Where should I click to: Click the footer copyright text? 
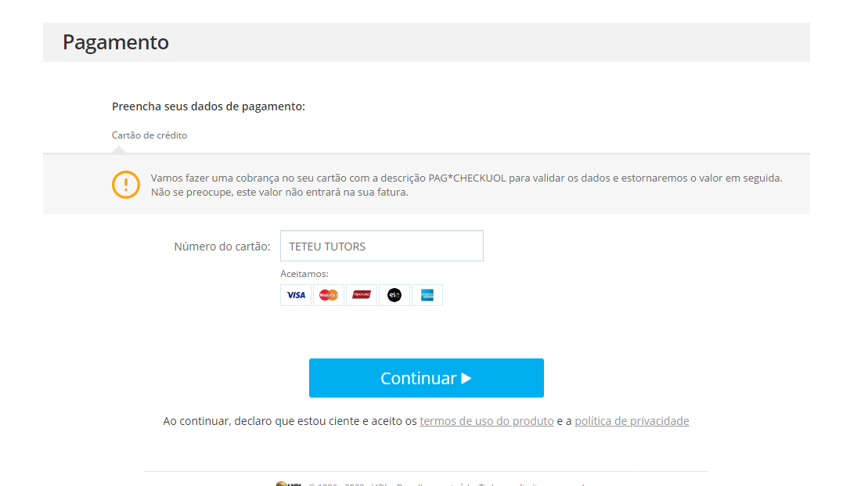[446, 484]
